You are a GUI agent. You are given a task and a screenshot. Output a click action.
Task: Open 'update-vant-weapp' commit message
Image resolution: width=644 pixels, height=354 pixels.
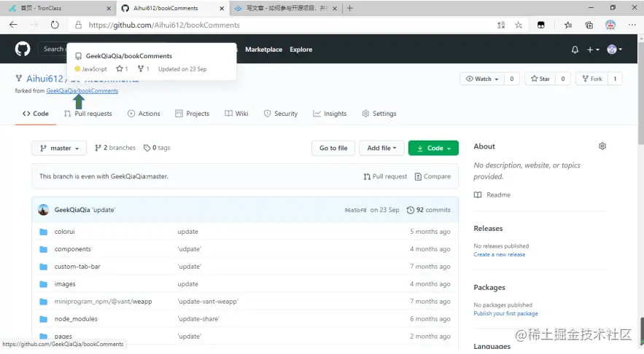208,302
